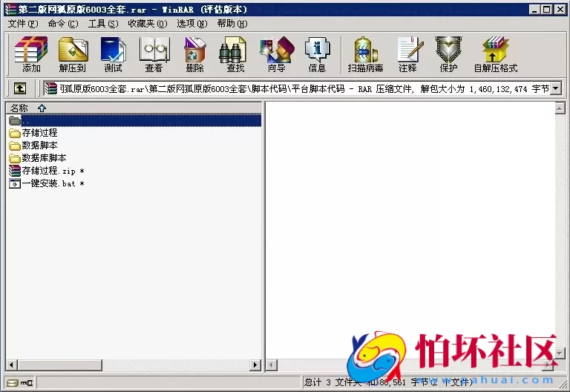
Task: Click the disk/key icon in status bar
Action: [19, 382]
